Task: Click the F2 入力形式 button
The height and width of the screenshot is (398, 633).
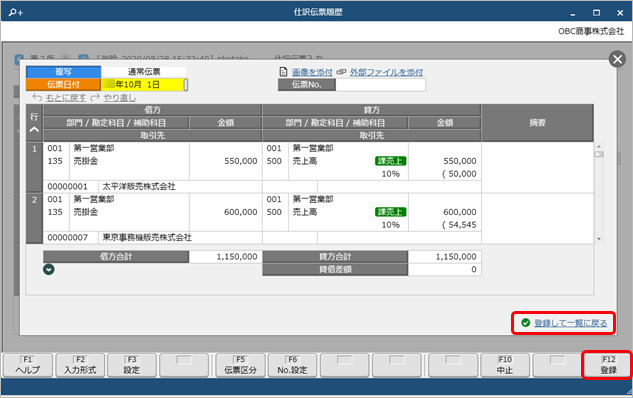Action: pyautogui.click(x=80, y=365)
